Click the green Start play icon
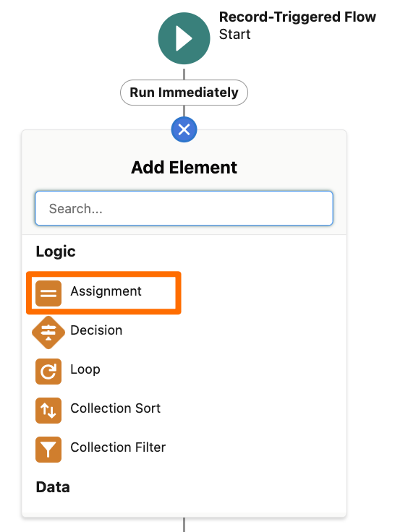This screenshot has width=395, height=532. click(184, 38)
